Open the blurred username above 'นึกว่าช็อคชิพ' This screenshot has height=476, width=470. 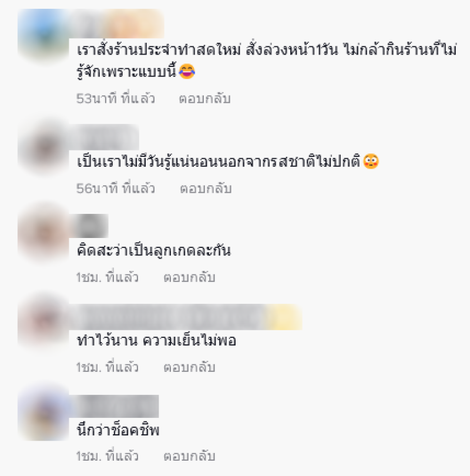(114, 406)
